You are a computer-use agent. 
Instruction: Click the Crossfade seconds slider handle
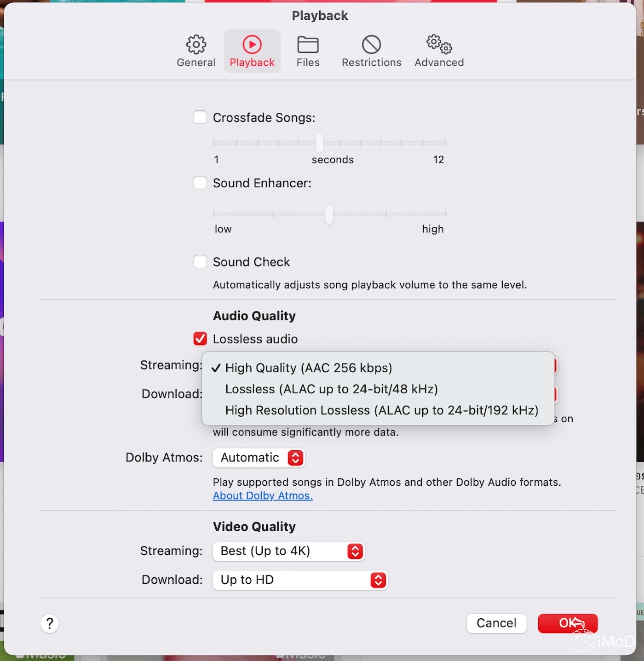[319, 143]
